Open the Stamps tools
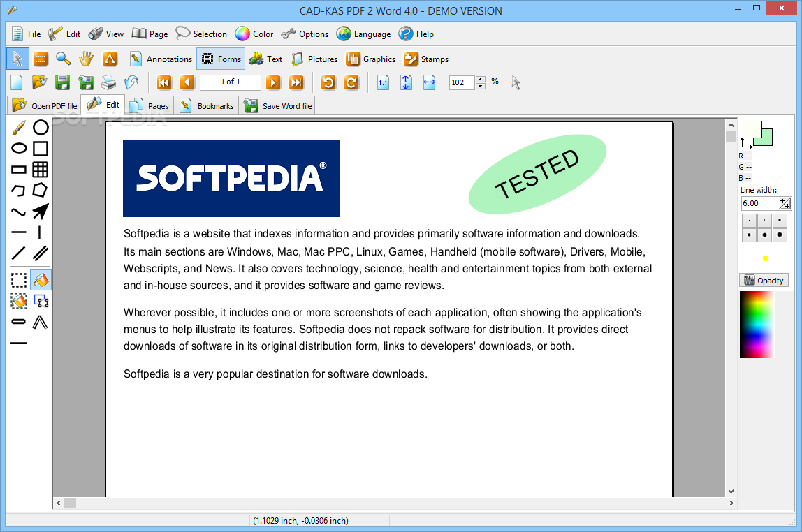Image resolution: width=802 pixels, height=532 pixels. [x=426, y=59]
